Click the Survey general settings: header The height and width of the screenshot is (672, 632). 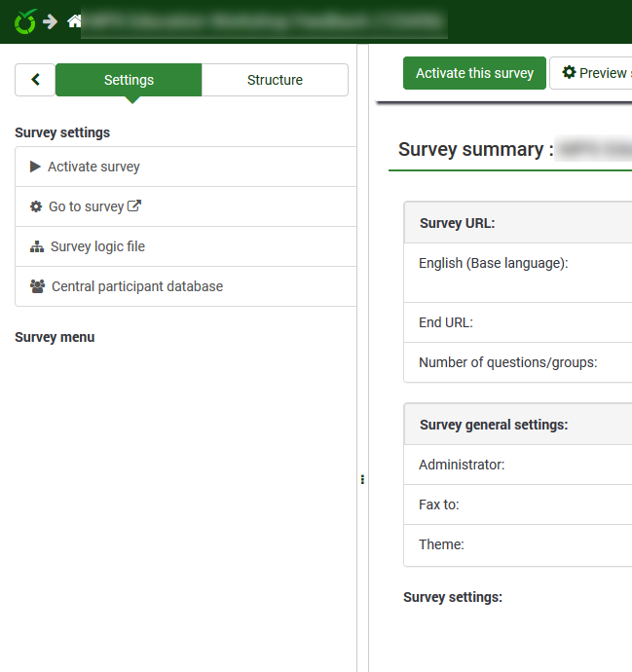pyautogui.click(x=518, y=425)
